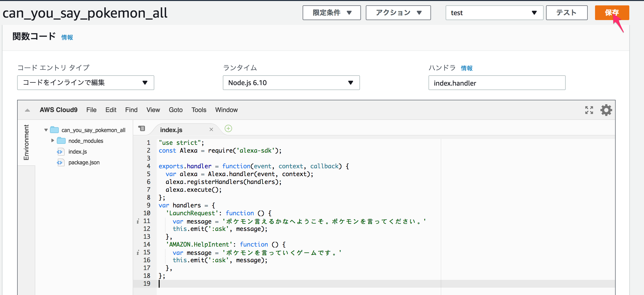This screenshot has height=295, width=644.
Task: Click the テスト test button
Action: pyautogui.click(x=567, y=13)
